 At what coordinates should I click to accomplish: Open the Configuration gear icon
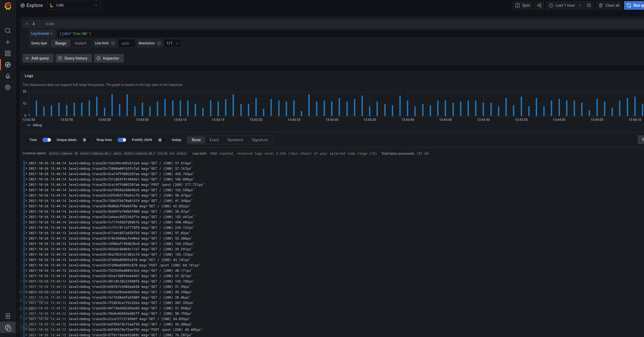click(8, 87)
